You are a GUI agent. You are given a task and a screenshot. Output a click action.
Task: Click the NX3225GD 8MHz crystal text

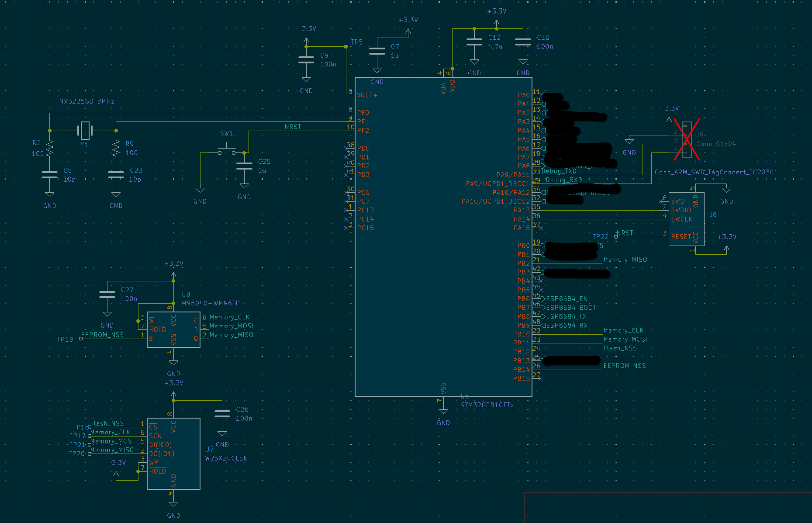click(86, 100)
